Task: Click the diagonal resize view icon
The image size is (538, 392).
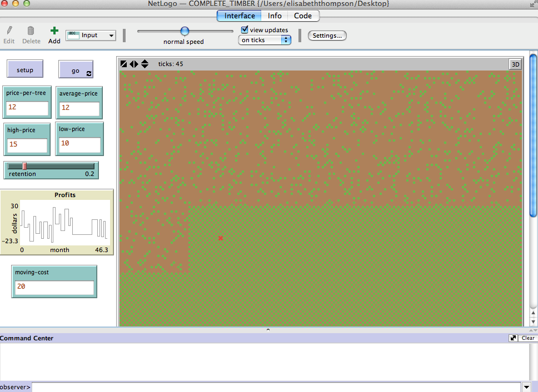Action: tap(124, 64)
